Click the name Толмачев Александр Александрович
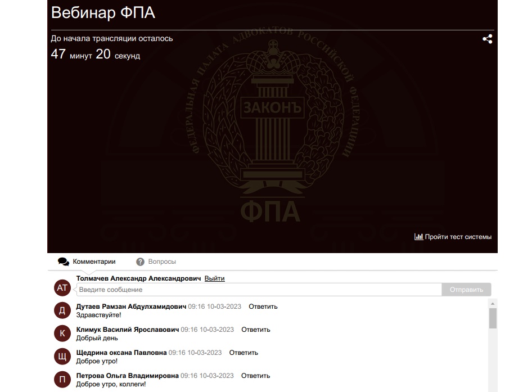The height and width of the screenshot is (392, 532). pyautogui.click(x=138, y=278)
